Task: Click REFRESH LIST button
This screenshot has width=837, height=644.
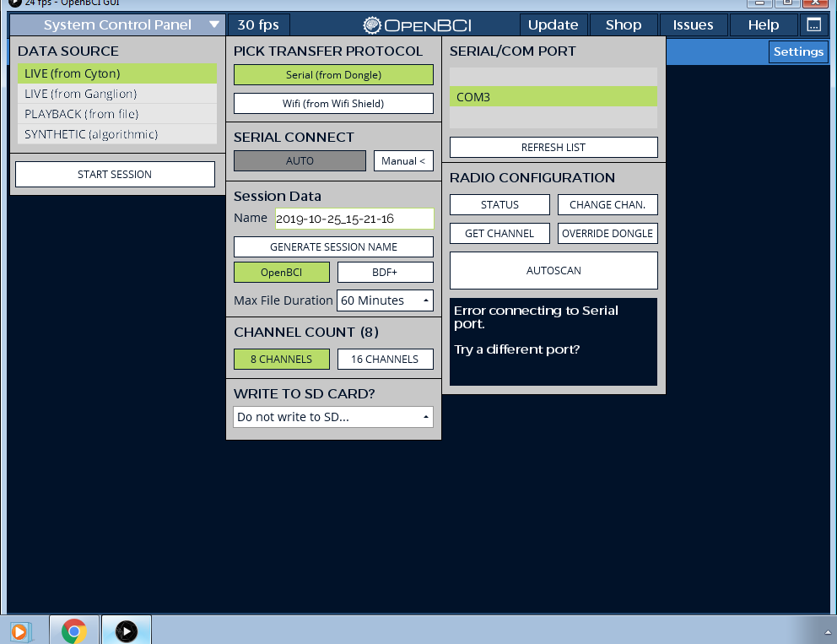Action: pyautogui.click(x=553, y=148)
